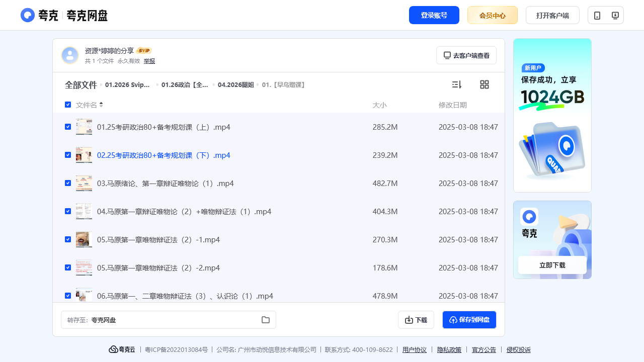This screenshot has height=362, width=644.
Task: Uncheck 01.25考研政治80+备考规划课（上）.mp4
Action: [68, 127]
